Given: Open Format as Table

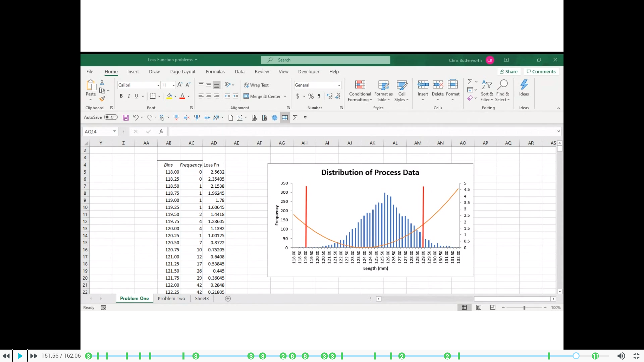Looking at the screenshot, I should [383, 91].
